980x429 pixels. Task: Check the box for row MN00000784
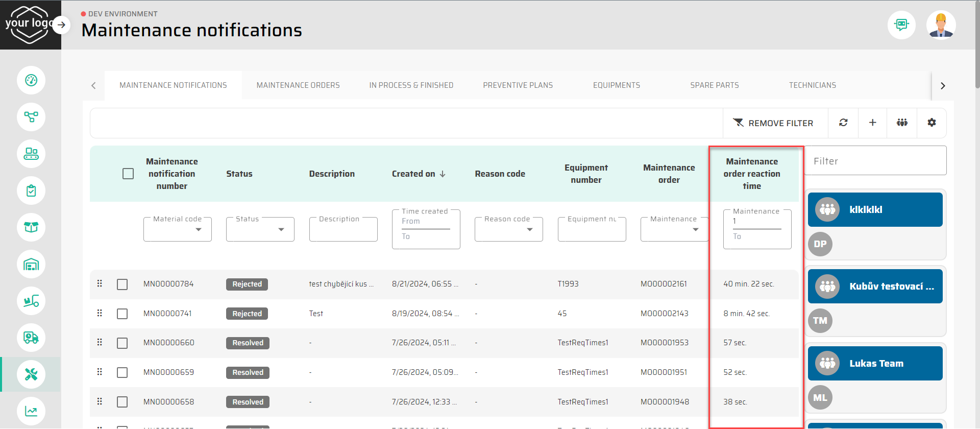pyautogui.click(x=122, y=284)
